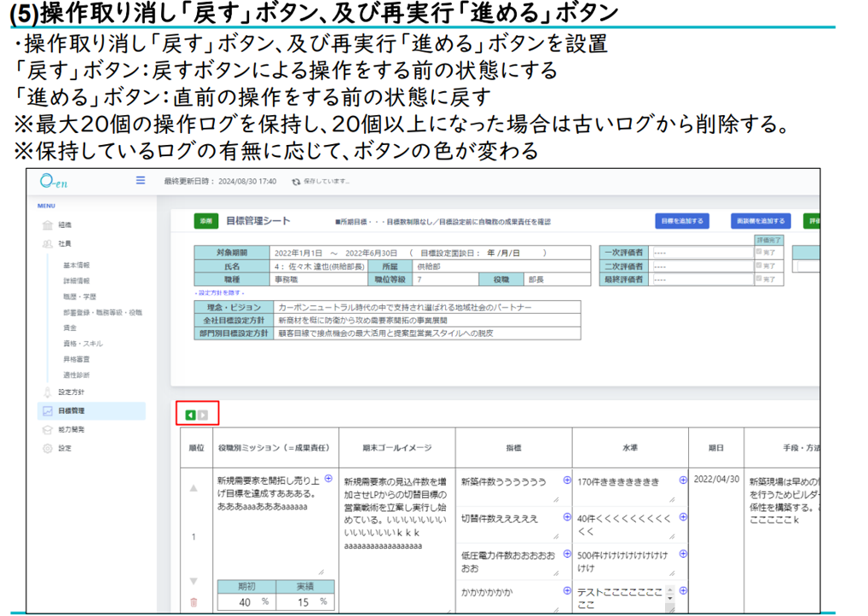Click the 新築件数ううううう text area
This screenshot has width=868, height=616.
[509, 487]
